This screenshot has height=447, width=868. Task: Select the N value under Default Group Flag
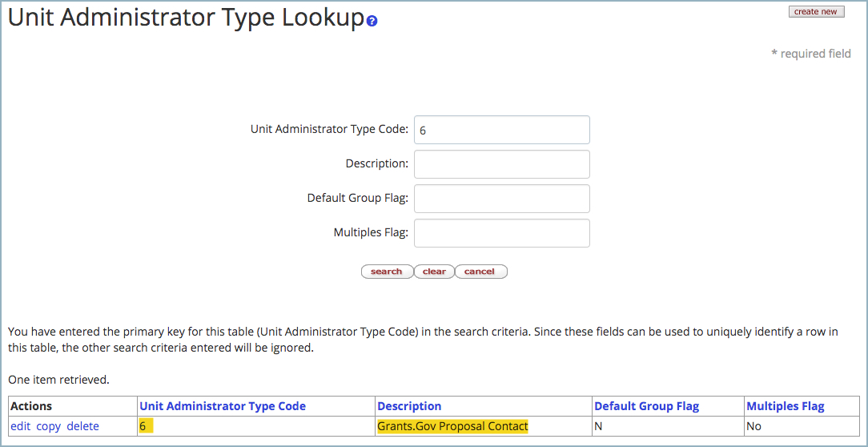598,426
